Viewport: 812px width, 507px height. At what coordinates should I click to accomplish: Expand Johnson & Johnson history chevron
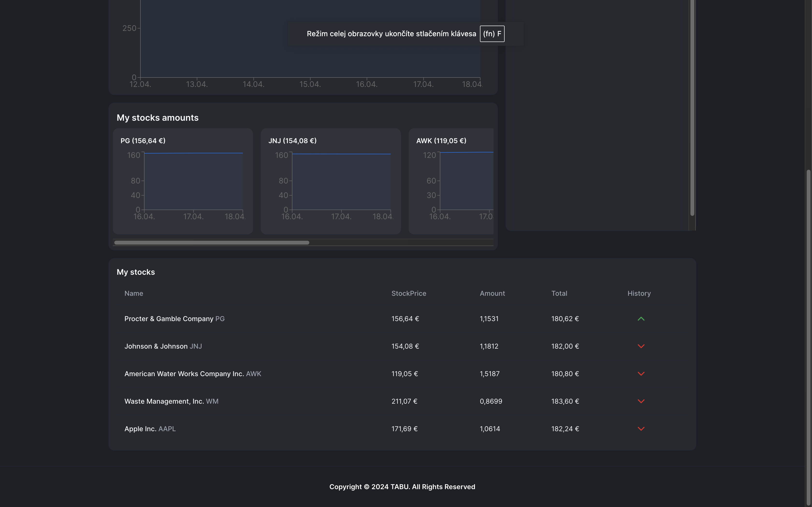coord(641,346)
